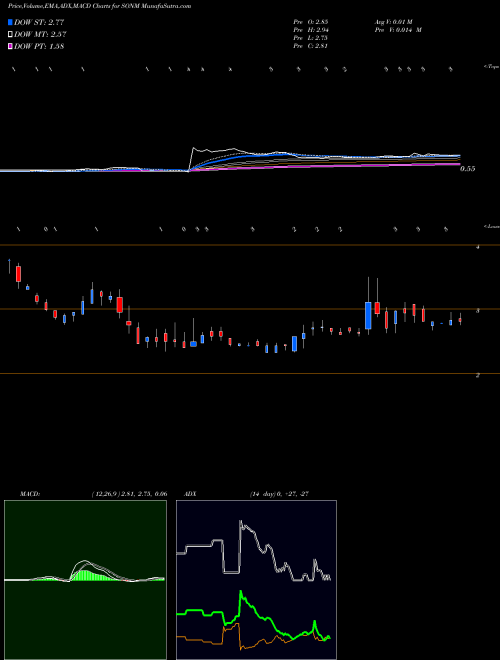
Task: Select the 'DOW PT: 1.58' legend text
Action: tap(39, 46)
